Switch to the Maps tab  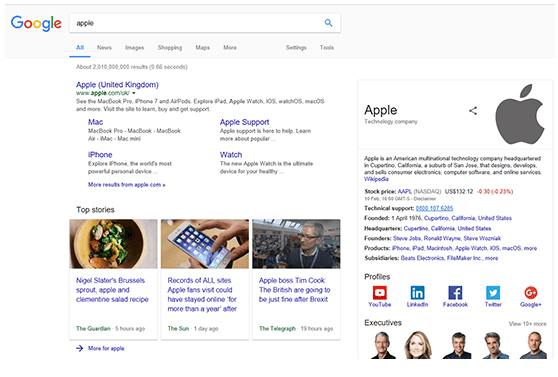point(202,47)
